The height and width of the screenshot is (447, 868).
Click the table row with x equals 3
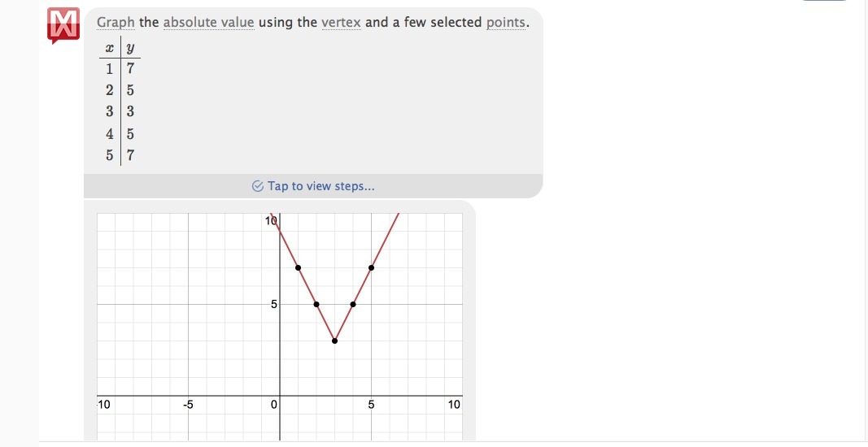point(120,111)
